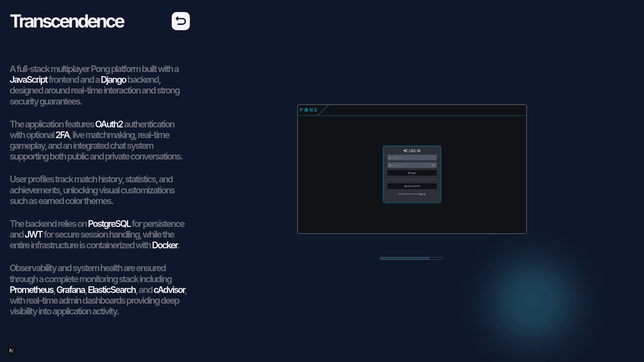Screen dimensions: 644x362
Task: Click the back arrow button at the top
Action: point(180,21)
